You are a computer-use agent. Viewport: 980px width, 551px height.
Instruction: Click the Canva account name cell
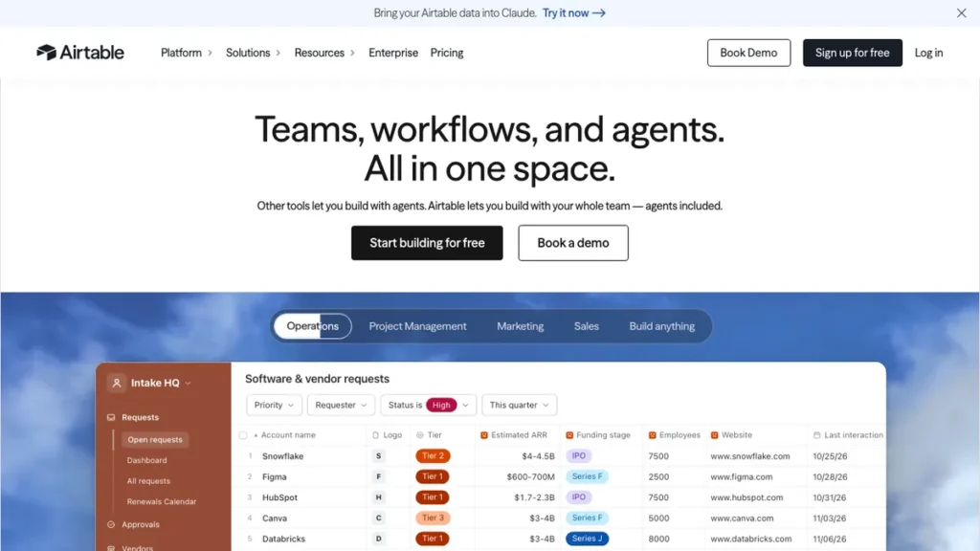pos(275,518)
